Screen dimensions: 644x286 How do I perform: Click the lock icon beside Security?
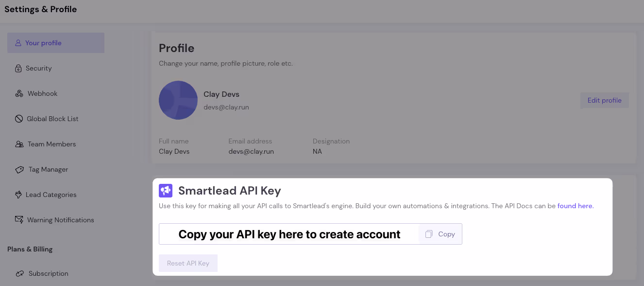pos(18,68)
